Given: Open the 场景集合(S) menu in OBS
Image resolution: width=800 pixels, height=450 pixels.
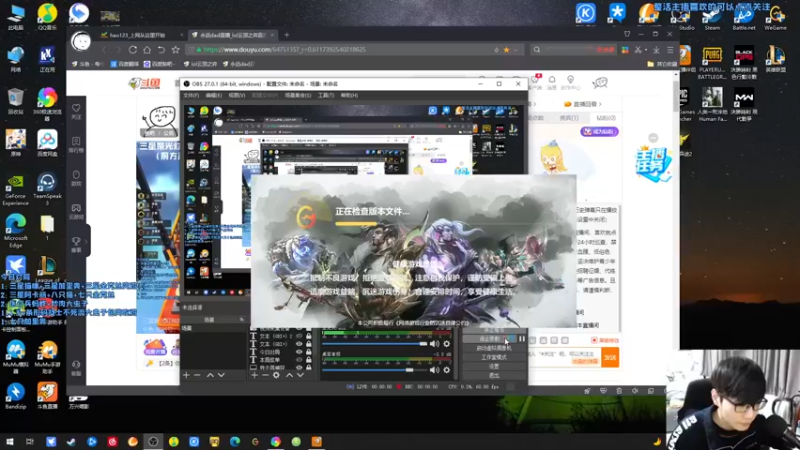Looking at the screenshot, I should 298,95.
